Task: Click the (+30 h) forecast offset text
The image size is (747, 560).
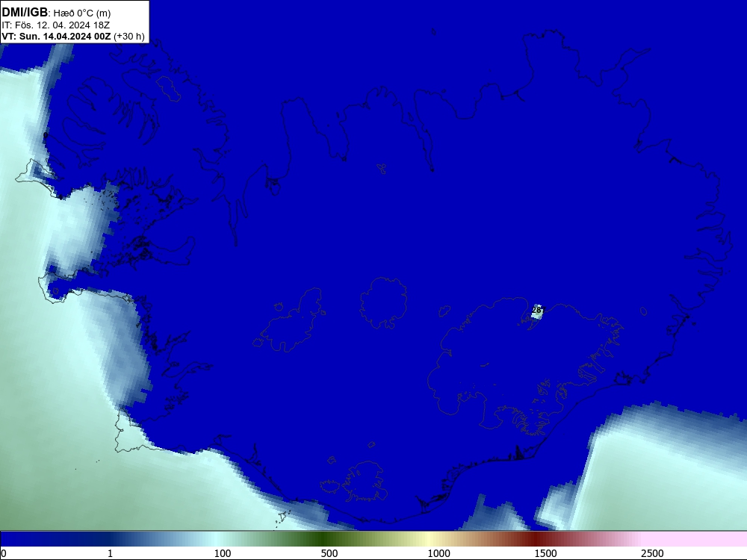Action: (x=129, y=36)
